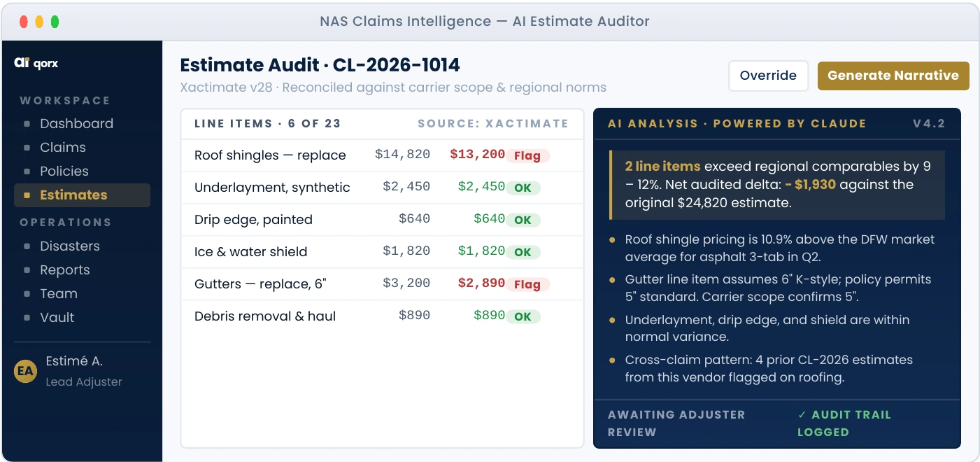
Task: Click the Override button
Action: click(x=768, y=76)
